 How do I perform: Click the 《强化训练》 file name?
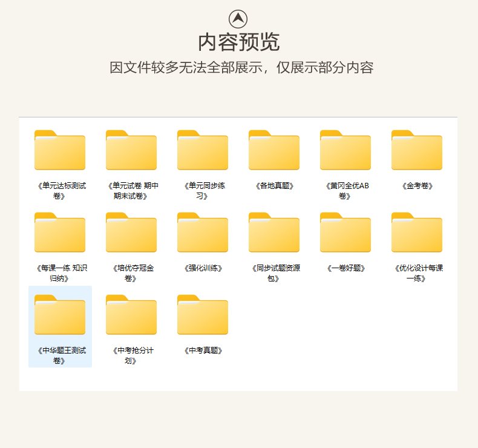click(203, 268)
